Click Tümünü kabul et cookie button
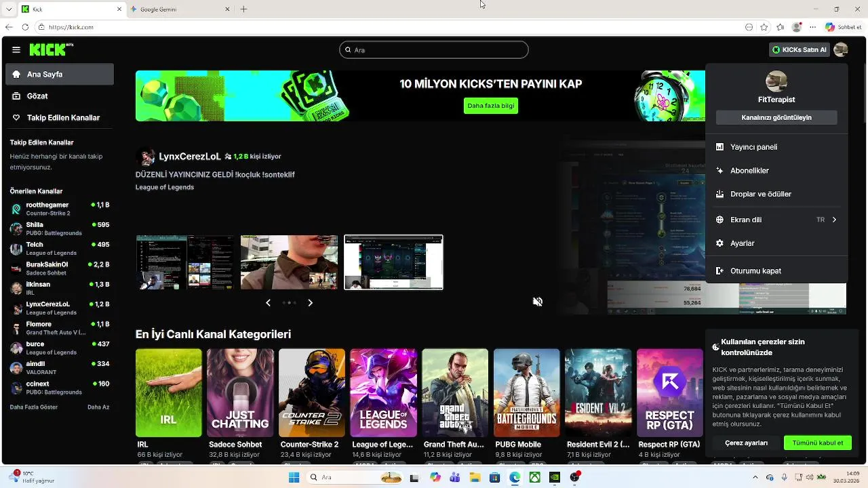The width and height of the screenshot is (868, 488). pos(818,443)
